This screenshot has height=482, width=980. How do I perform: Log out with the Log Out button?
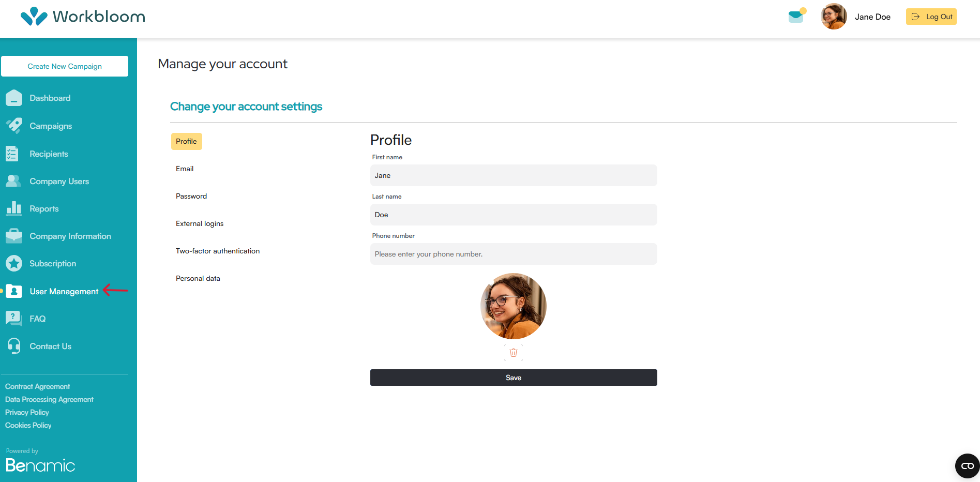click(x=931, y=17)
